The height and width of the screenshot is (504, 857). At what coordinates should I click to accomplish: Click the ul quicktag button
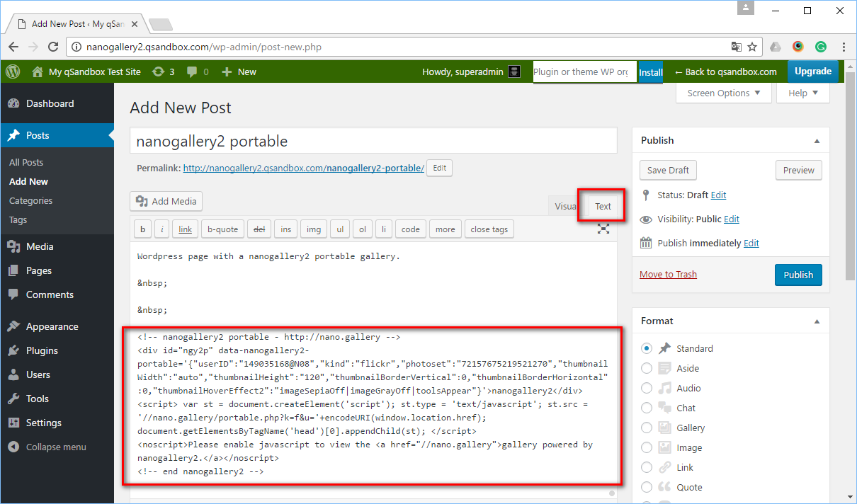pos(340,229)
